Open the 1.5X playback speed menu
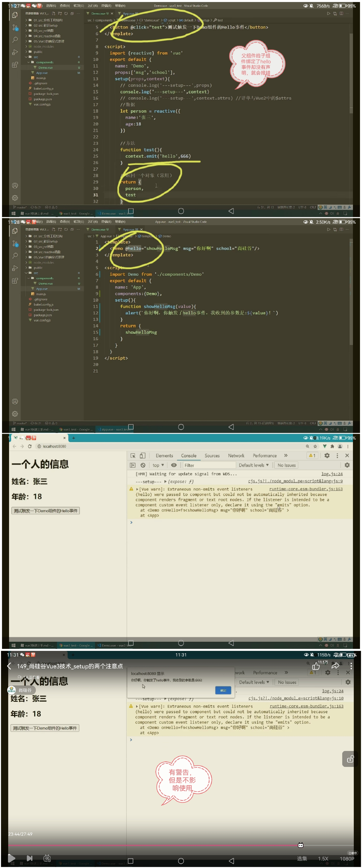Viewport: 362px width, 868px height. coord(323,859)
